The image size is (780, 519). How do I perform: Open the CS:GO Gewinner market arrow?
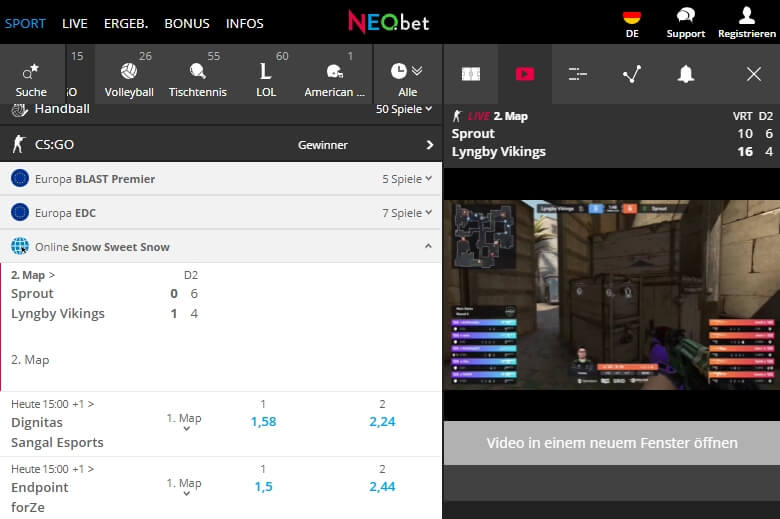click(x=430, y=145)
